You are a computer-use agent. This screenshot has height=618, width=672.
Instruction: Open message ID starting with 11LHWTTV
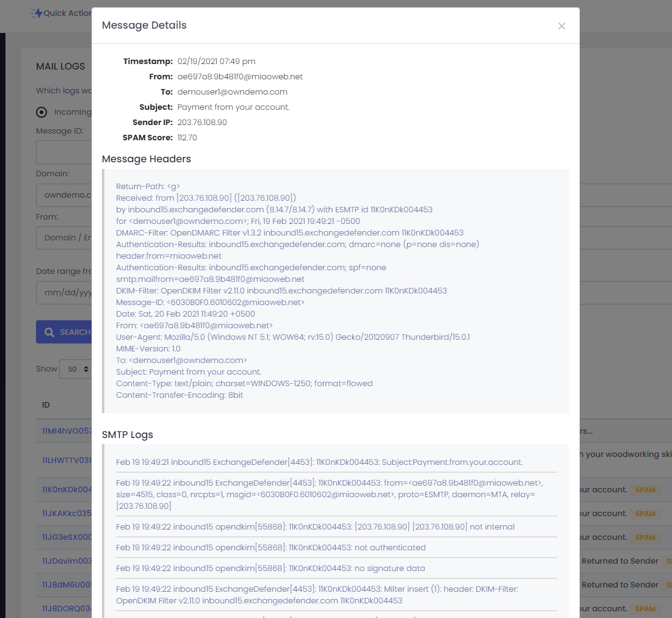pyautogui.click(x=67, y=460)
